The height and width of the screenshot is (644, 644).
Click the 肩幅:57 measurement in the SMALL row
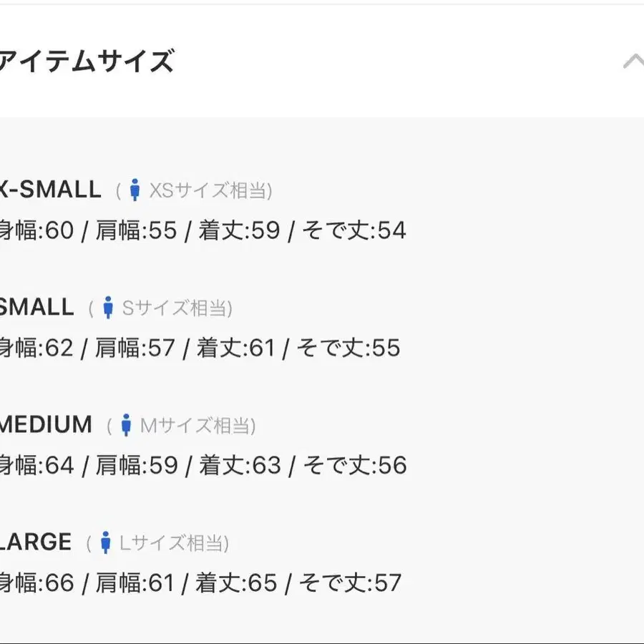tap(135, 348)
